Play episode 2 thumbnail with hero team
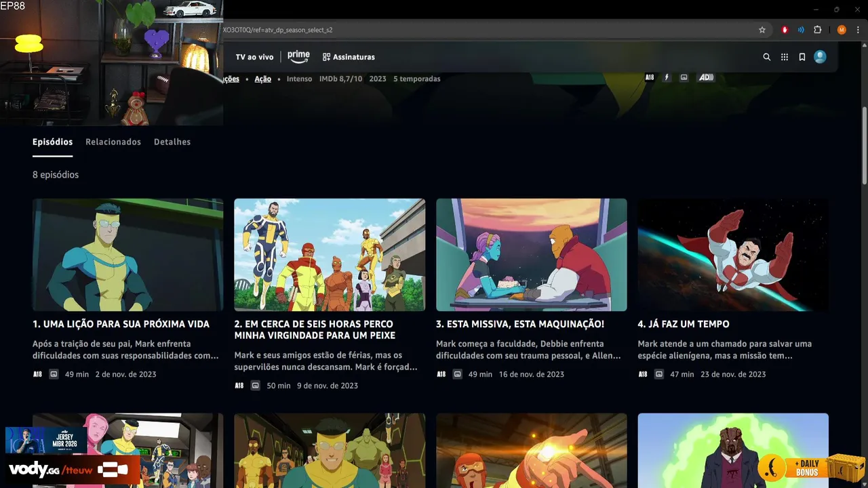 [330, 255]
